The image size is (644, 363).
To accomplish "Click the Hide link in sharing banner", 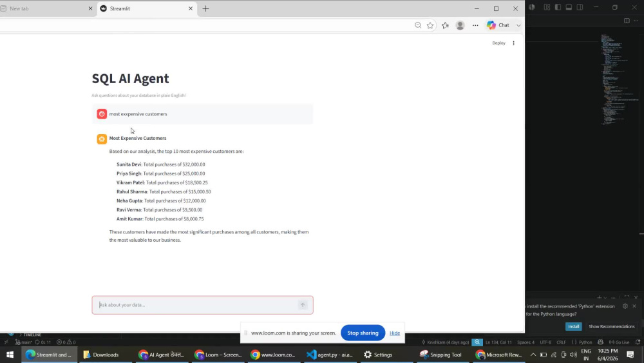I will tap(395, 333).
